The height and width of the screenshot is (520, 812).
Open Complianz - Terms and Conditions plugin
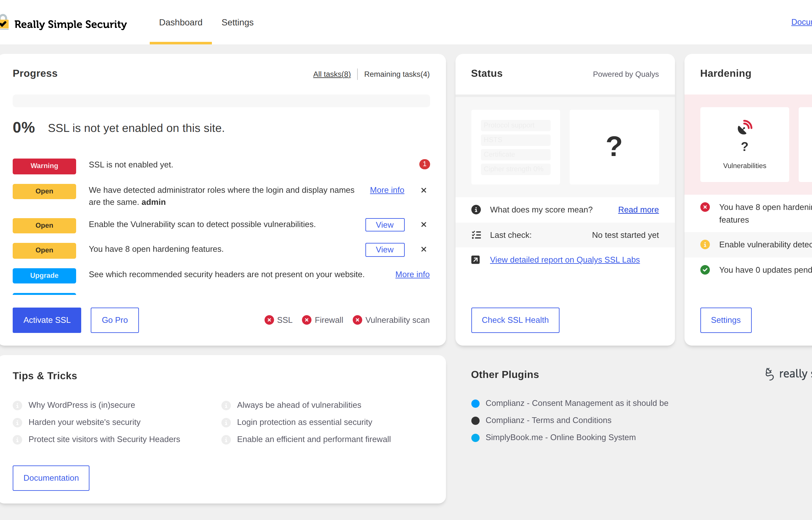tap(548, 420)
